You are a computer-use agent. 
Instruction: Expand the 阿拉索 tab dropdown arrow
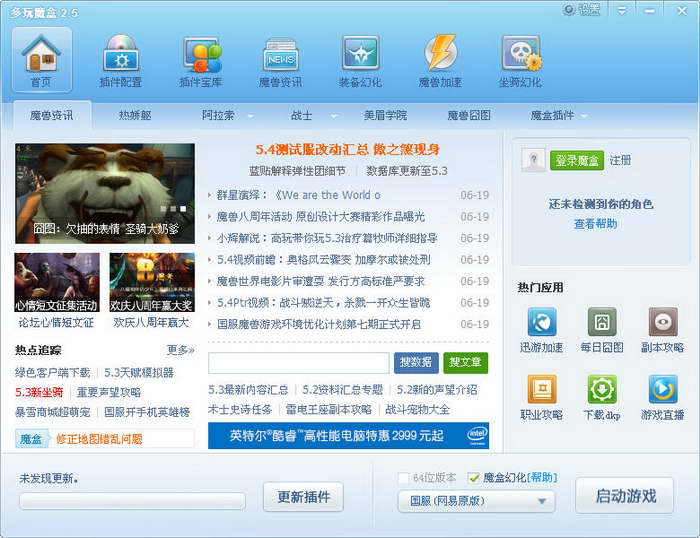tap(250, 117)
